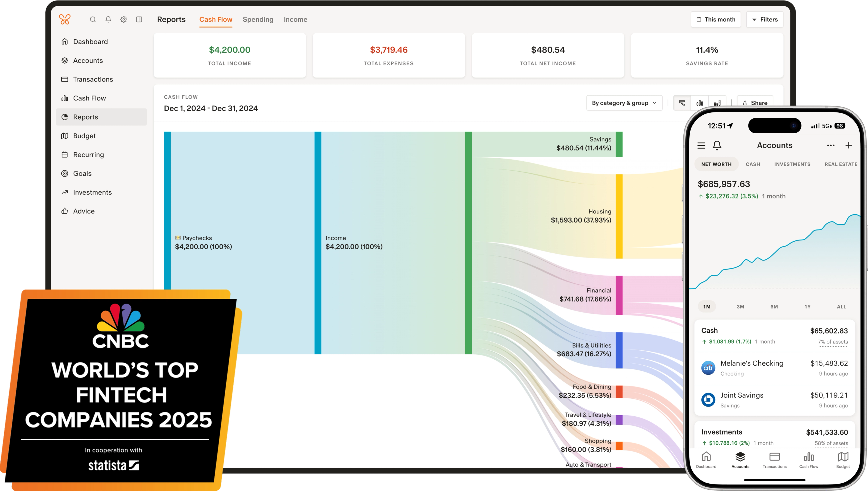Switch to bar chart view

[699, 103]
